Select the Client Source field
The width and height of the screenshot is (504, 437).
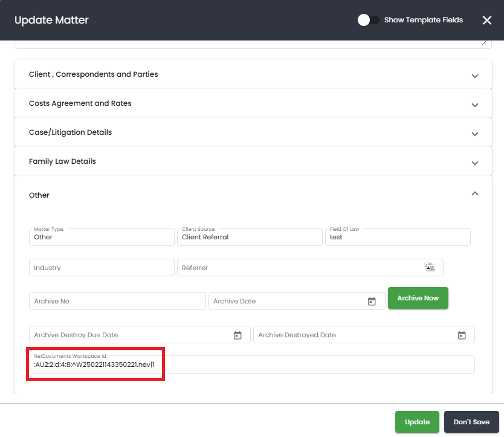coord(250,238)
